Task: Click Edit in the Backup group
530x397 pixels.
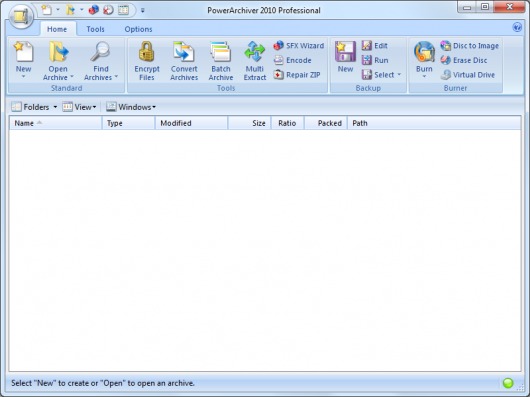Action: click(375, 46)
